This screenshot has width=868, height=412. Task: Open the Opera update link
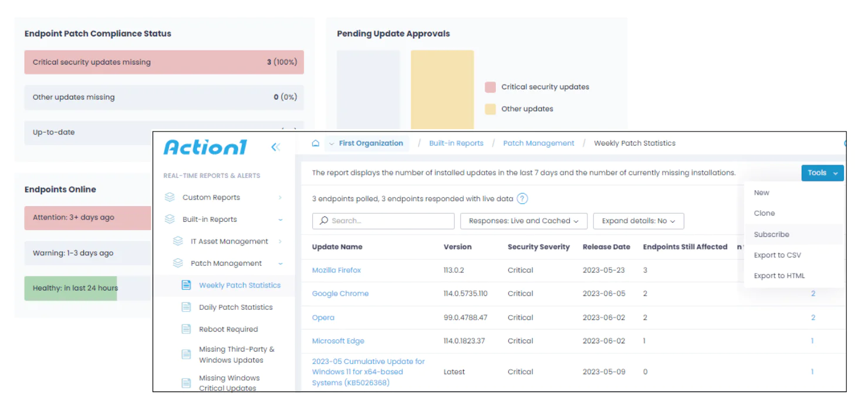[323, 318]
